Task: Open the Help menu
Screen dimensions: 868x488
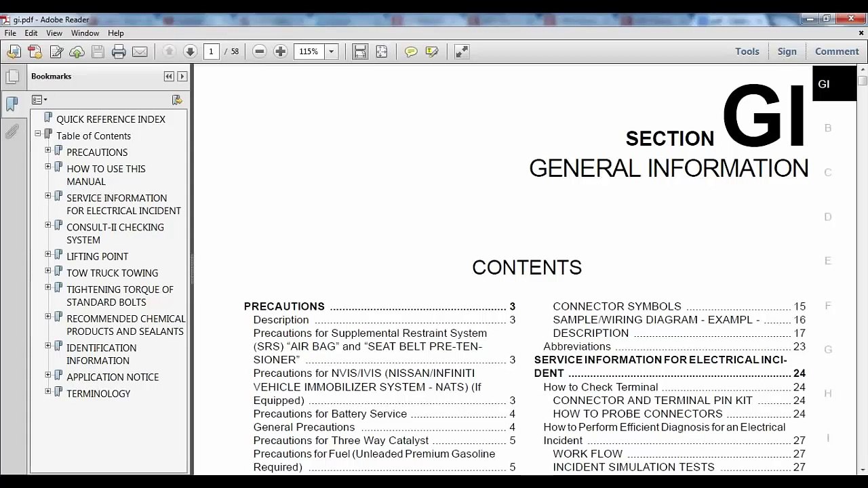Action: [116, 33]
